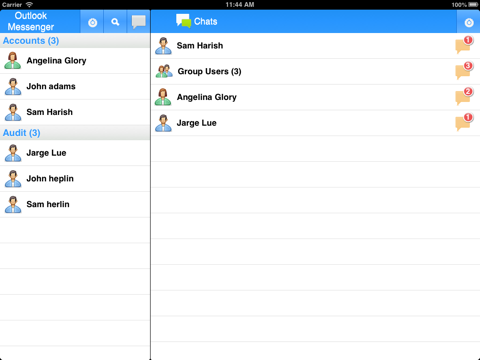Select contact name John heplin

[x=50, y=179]
